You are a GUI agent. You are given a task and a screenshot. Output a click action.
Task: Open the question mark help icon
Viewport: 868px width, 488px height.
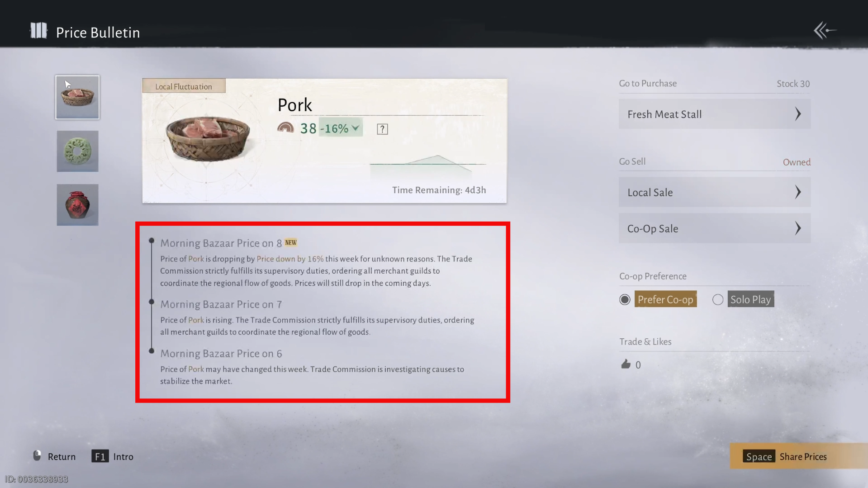[x=382, y=129]
